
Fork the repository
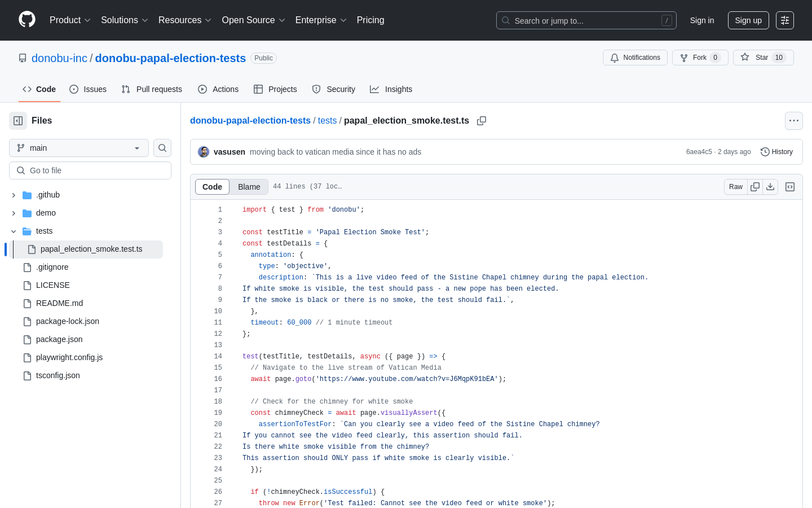(x=700, y=58)
